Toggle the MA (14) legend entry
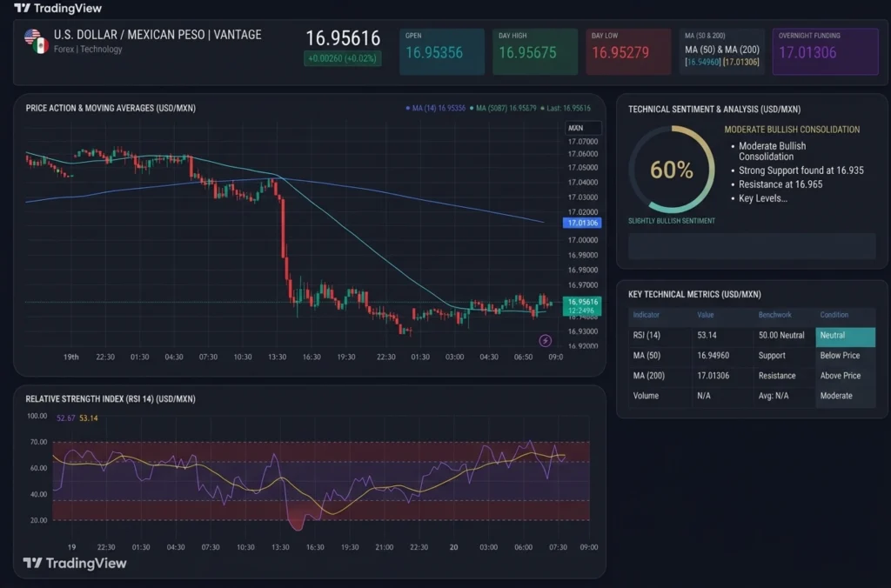The width and height of the screenshot is (891, 588). tap(436, 108)
